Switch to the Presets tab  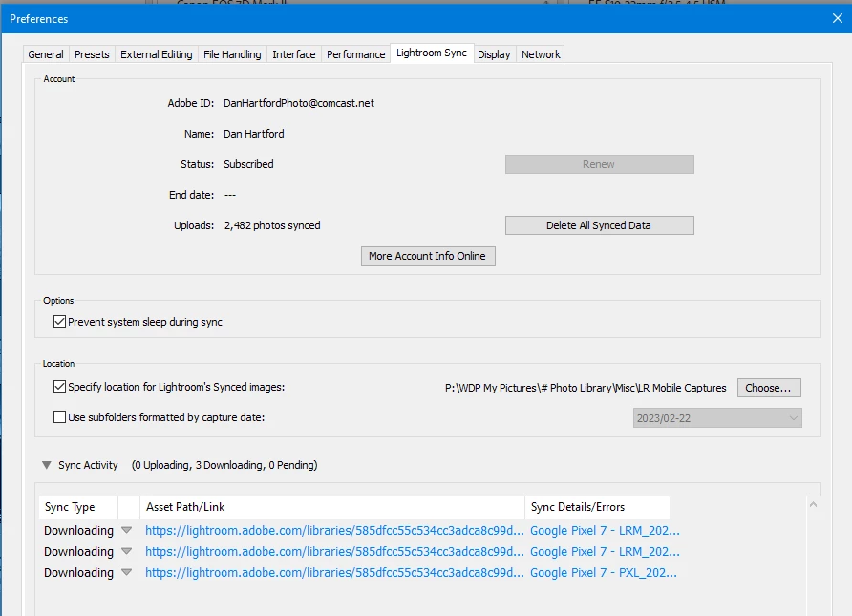pos(92,54)
